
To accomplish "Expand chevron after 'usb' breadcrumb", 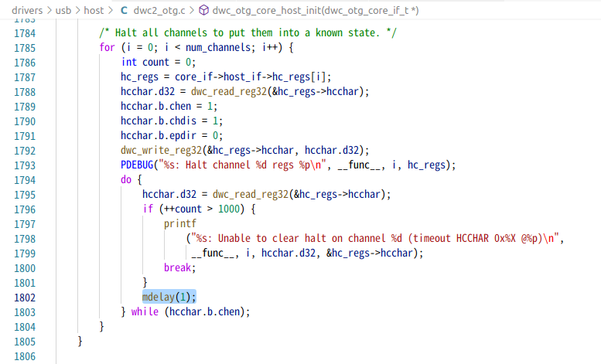I will point(77,10).
